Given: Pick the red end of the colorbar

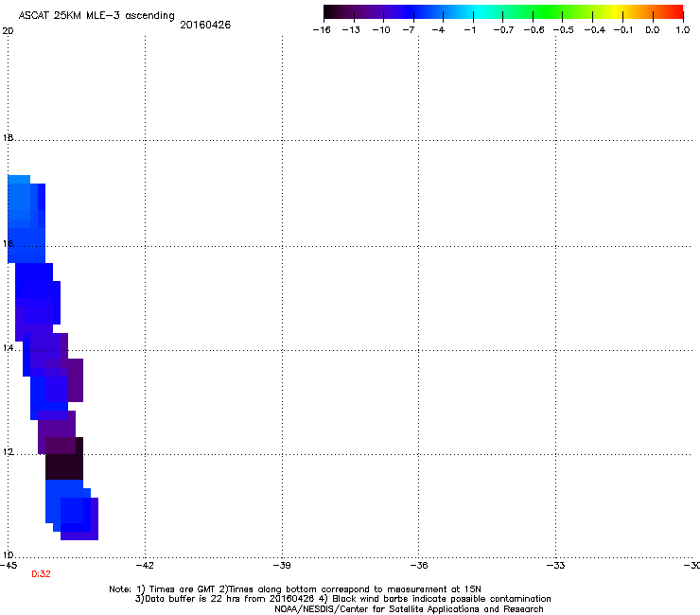Looking at the screenshot, I should click(676, 12).
